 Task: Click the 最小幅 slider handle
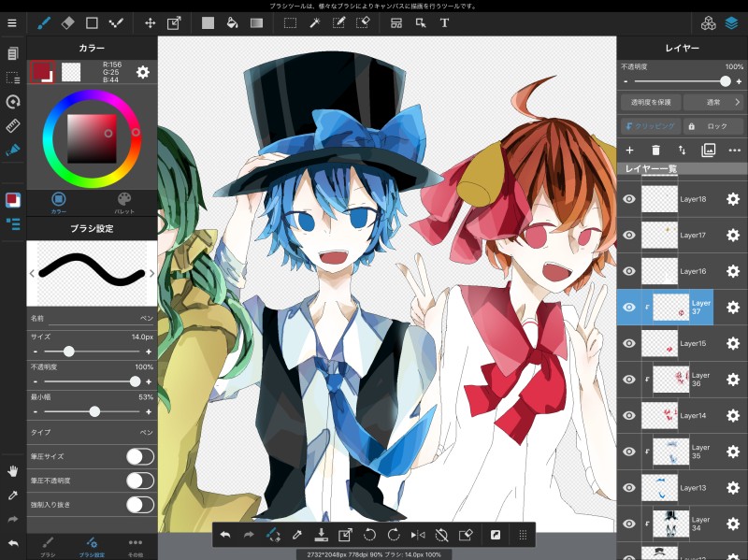[95, 411]
